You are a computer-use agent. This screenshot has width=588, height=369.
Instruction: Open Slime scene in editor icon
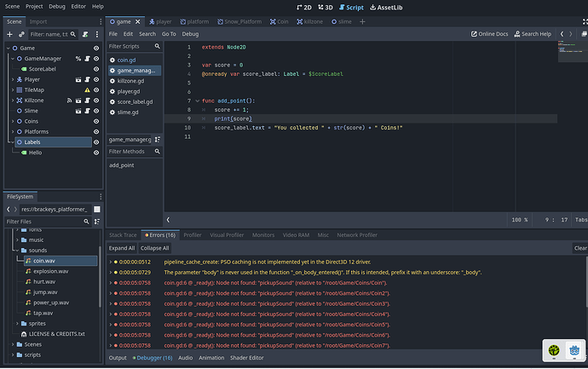pyautogui.click(x=78, y=111)
